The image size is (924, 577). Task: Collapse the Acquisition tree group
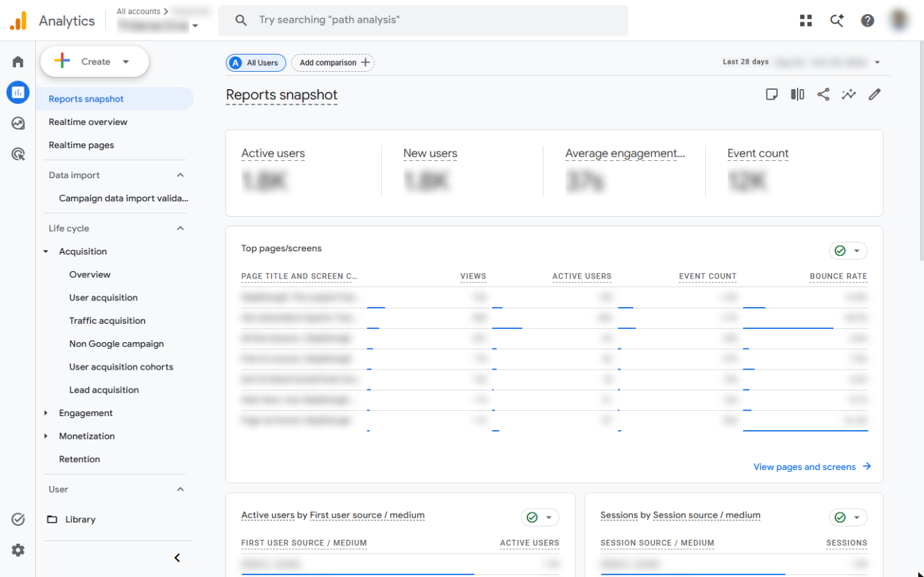tap(46, 252)
